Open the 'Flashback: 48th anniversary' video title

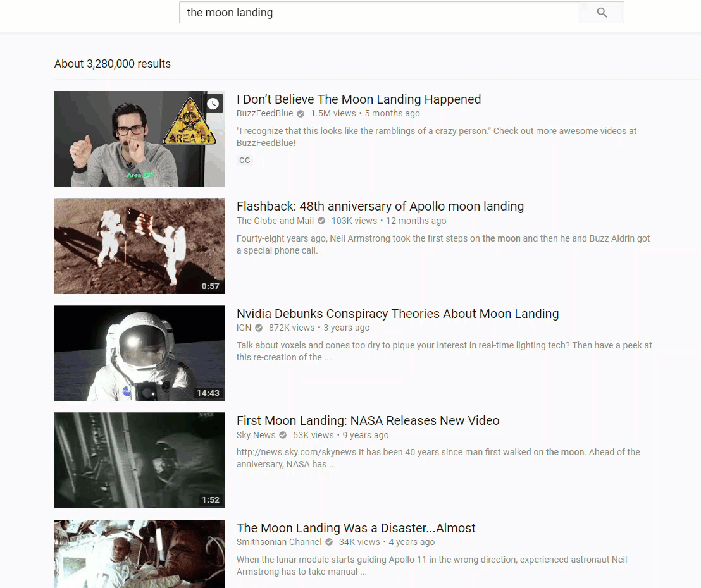click(x=380, y=206)
